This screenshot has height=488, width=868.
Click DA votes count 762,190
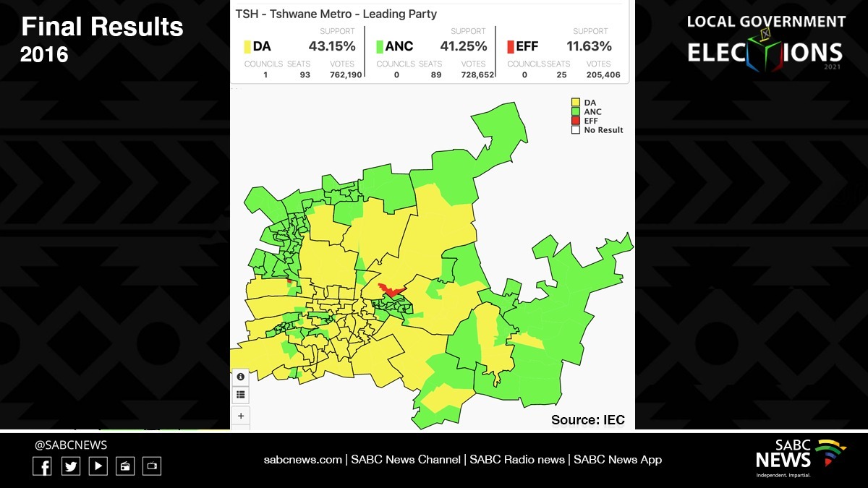[x=346, y=74]
